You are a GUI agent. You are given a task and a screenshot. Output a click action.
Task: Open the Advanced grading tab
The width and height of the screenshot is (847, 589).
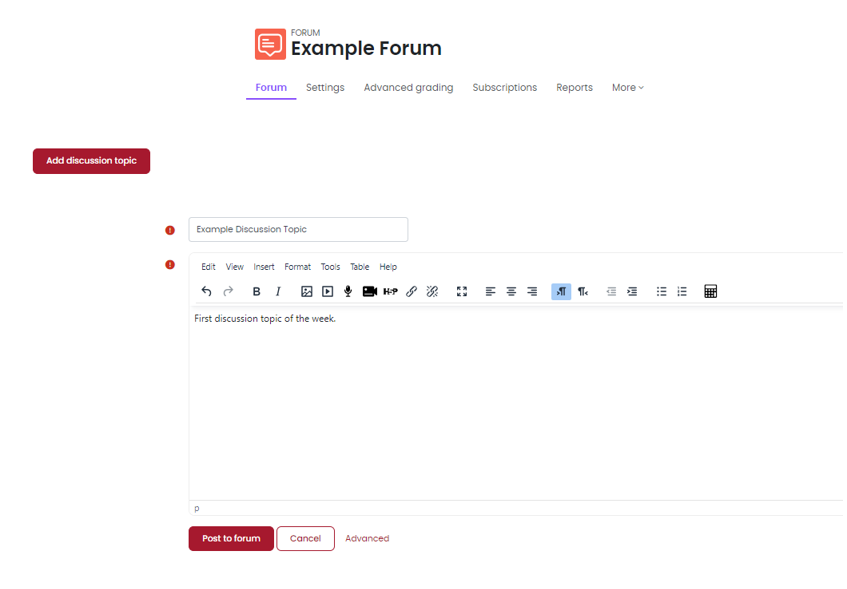[x=408, y=87]
